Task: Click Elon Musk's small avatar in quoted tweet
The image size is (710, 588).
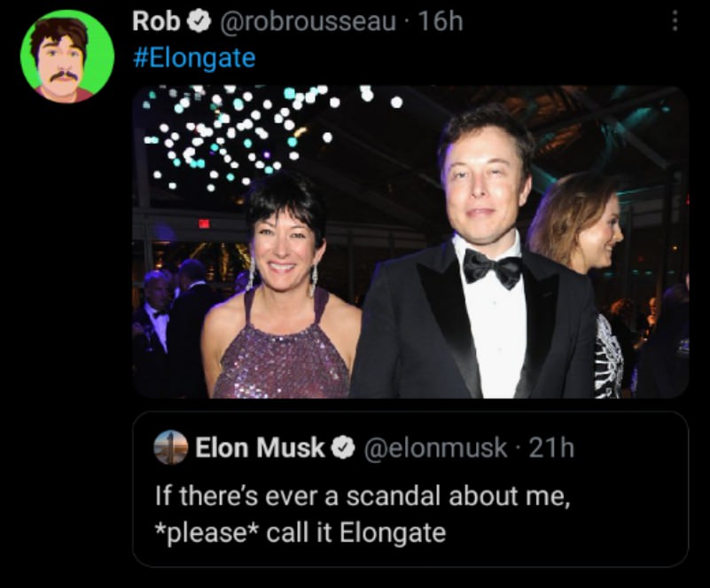Action: (171, 448)
